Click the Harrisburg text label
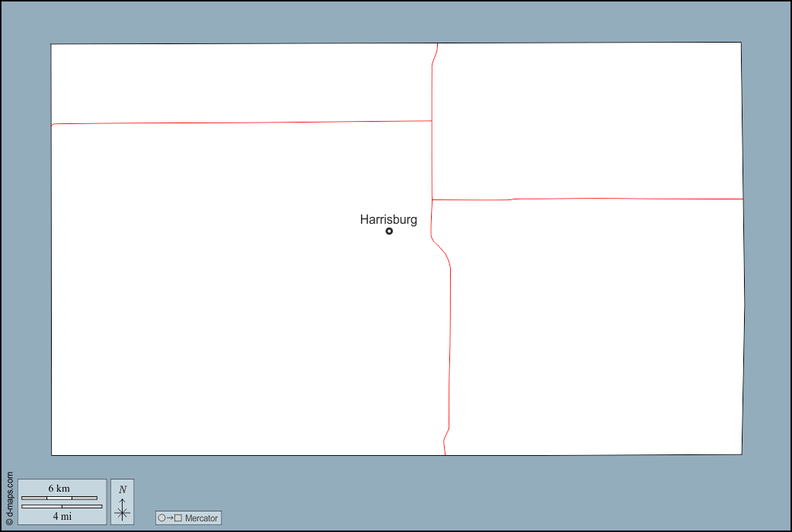The image size is (792, 532). coord(388,220)
